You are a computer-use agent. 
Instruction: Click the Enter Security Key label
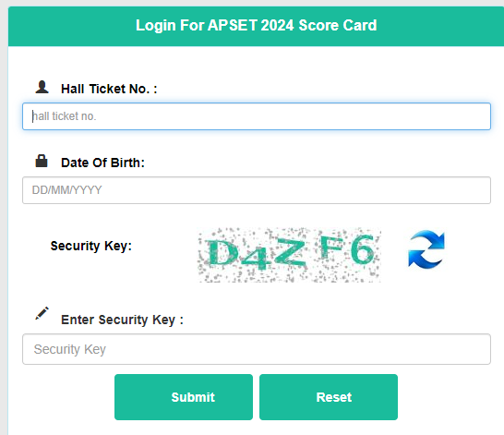122,320
